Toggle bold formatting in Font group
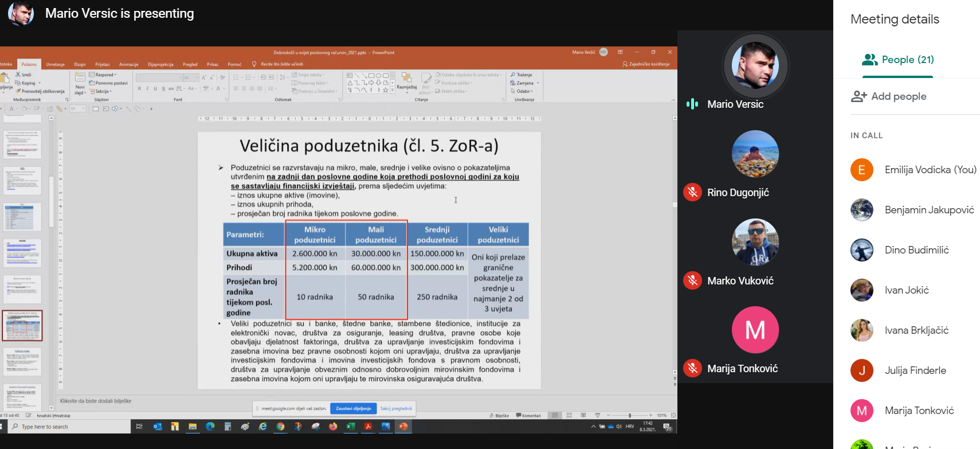This screenshot has width=980, height=449. tap(139, 88)
